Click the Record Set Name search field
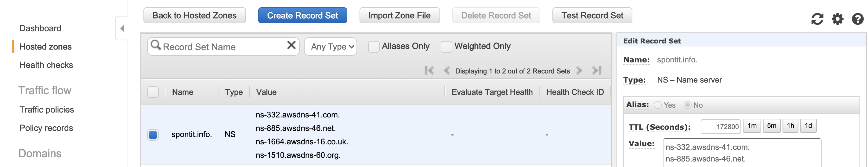The width and height of the screenshot is (868, 167). [x=222, y=47]
